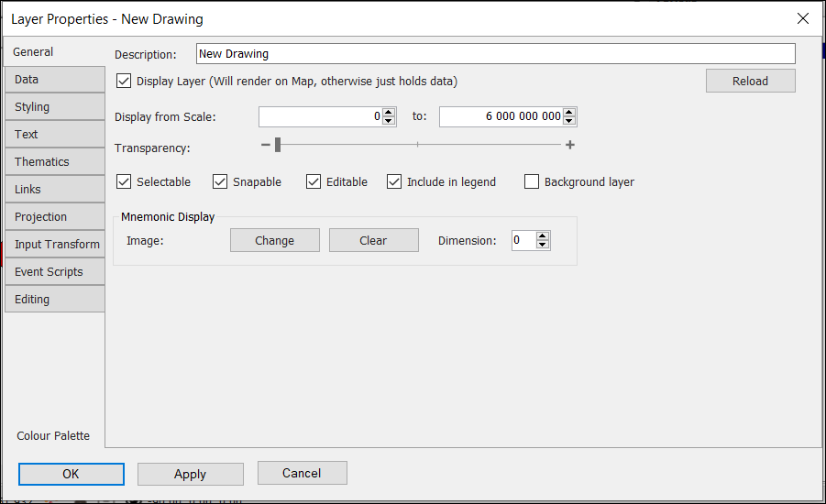Image resolution: width=826 pixels, height=504 pixels.
Task: Switch to the Thematics tab
Action: pos(54,162)
